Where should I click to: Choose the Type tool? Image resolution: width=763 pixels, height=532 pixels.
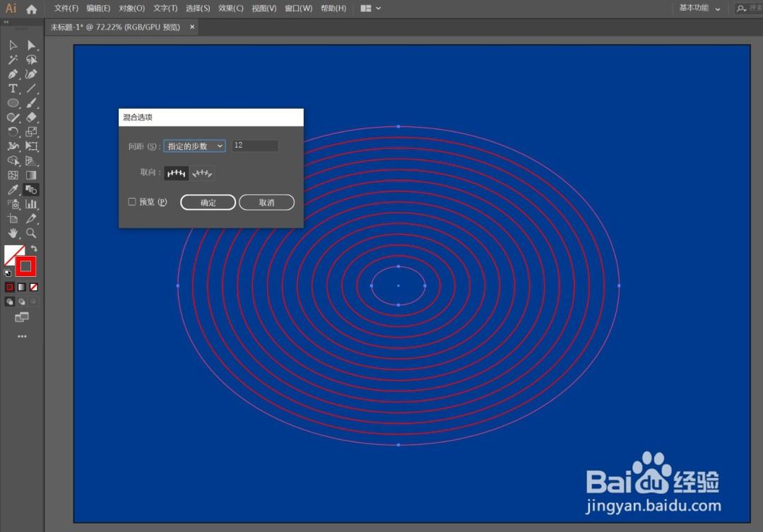[13, 88]
